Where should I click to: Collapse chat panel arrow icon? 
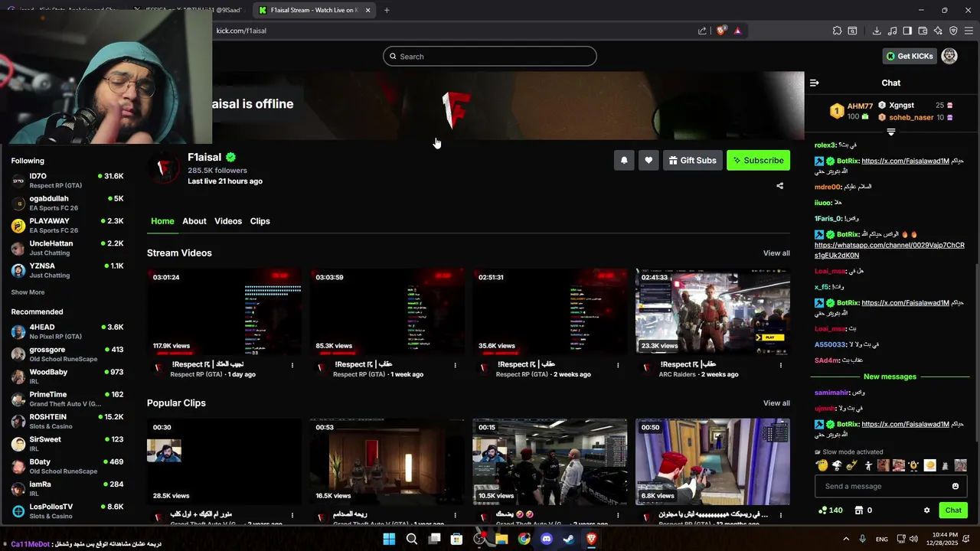coord(815,83)
